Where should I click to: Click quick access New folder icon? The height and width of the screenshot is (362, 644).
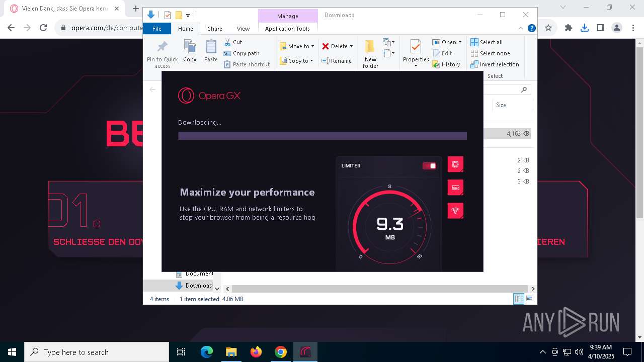pyautogui.click(x=178, y=15)
